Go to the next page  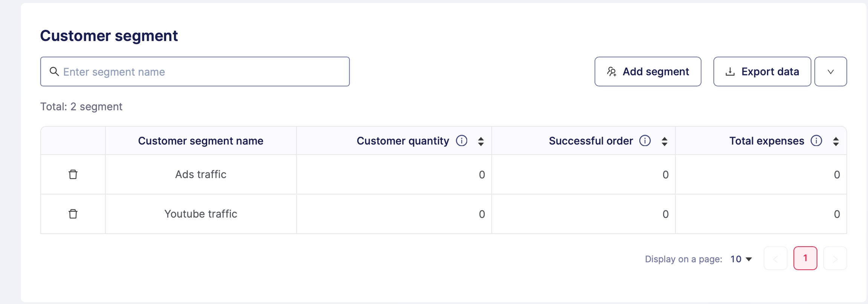click(x=835, y=258)
